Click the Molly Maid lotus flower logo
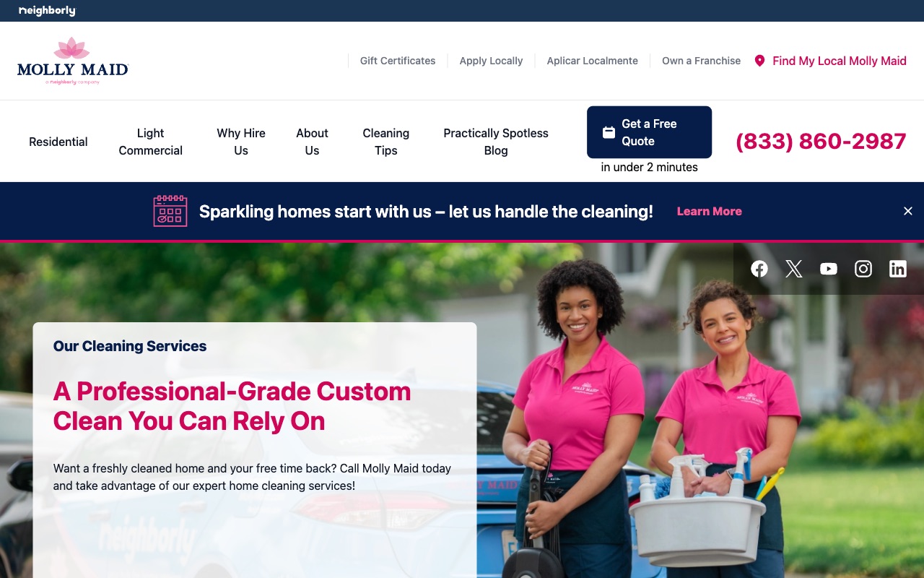This screenshot has height=578, width=924. pyautogui.click(x=71, y=48)
